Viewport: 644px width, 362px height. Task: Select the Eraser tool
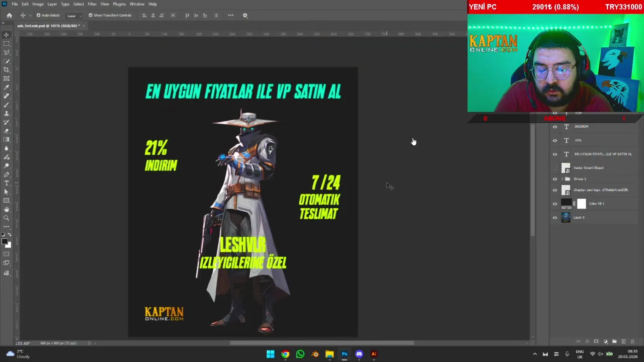pos(7,131)
